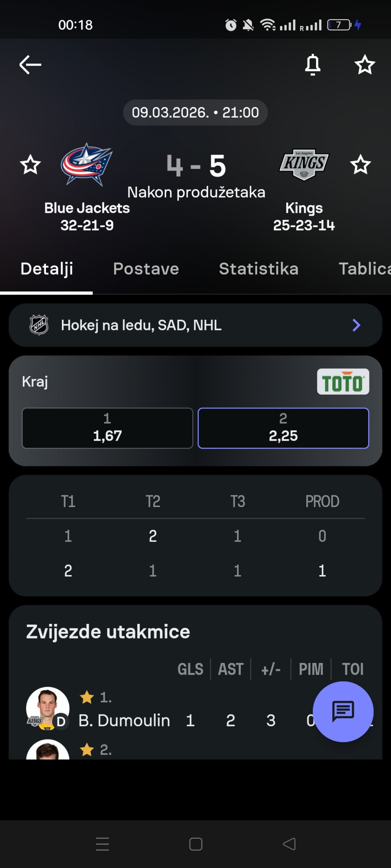The width and height of the screenshot is (391, 868).
Task: Tap the Los Angeles Kings logo
Action: (x=304, y=165)
